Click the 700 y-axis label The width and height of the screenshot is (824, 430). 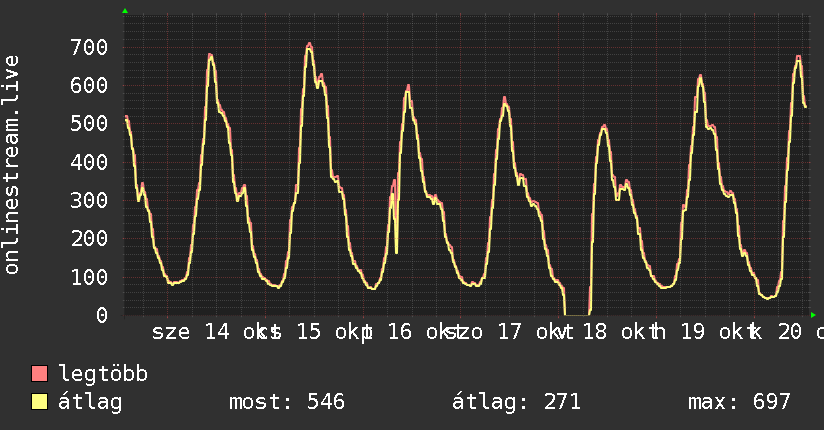89,47
